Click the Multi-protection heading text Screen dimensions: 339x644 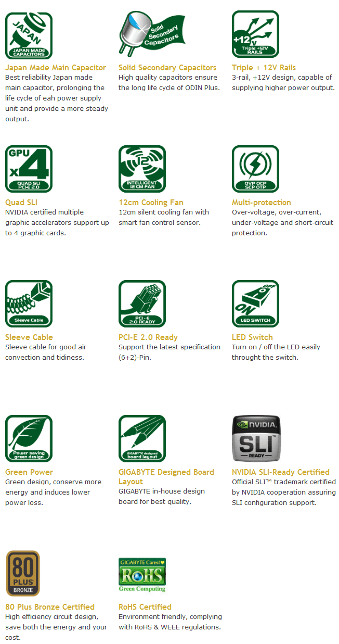coord(262,203)
